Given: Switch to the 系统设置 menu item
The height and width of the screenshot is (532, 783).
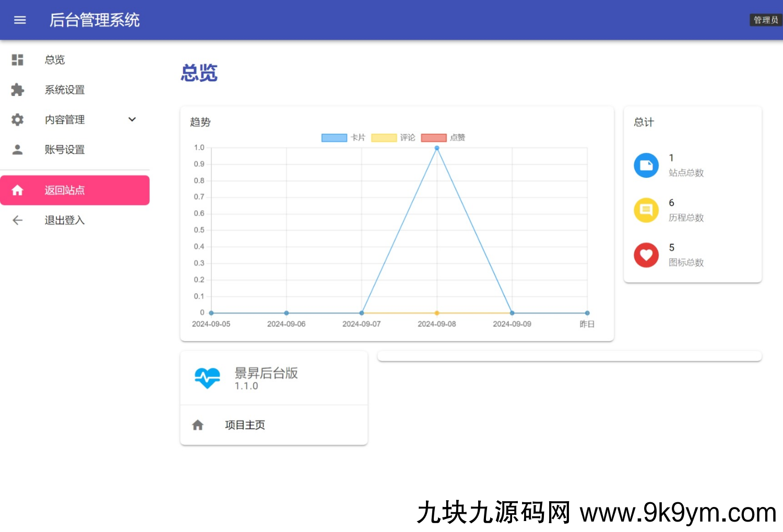Looking at the screenshot, I should (65, 90).
